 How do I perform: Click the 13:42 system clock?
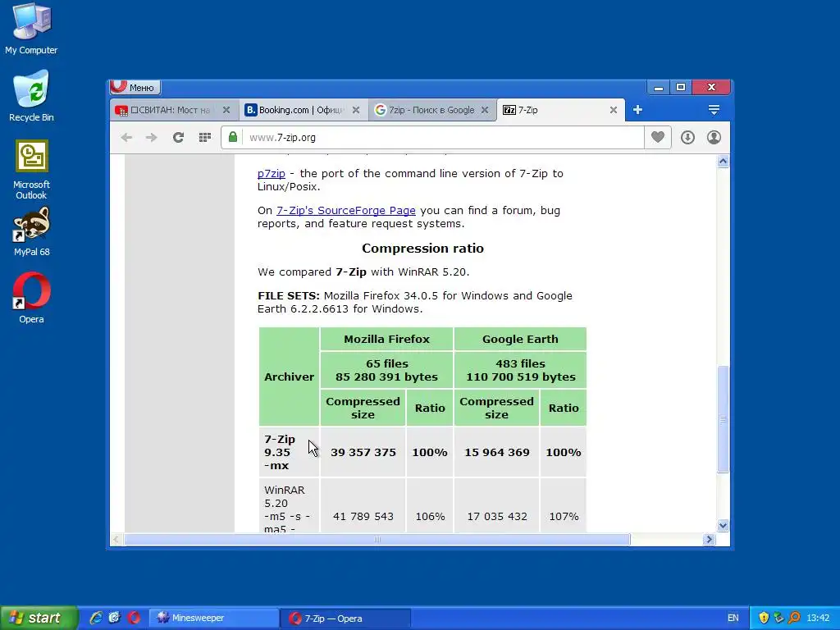tap(818, 619)
